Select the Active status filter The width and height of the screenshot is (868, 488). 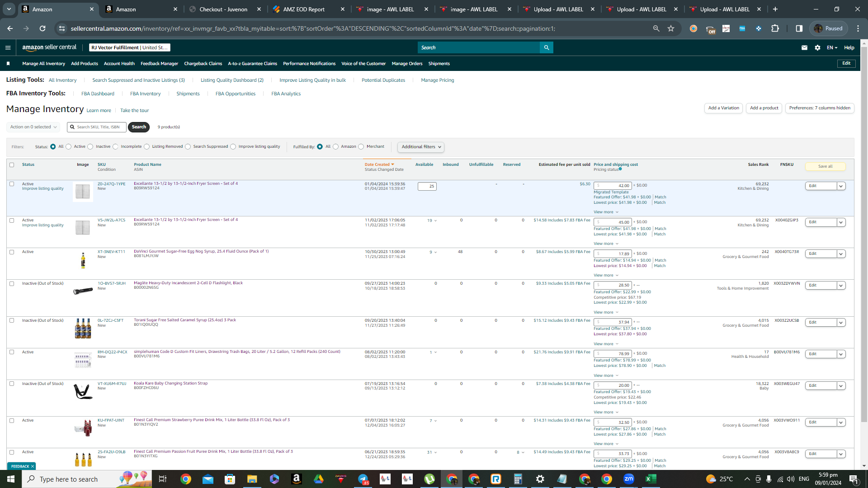[x=69, y=147]
